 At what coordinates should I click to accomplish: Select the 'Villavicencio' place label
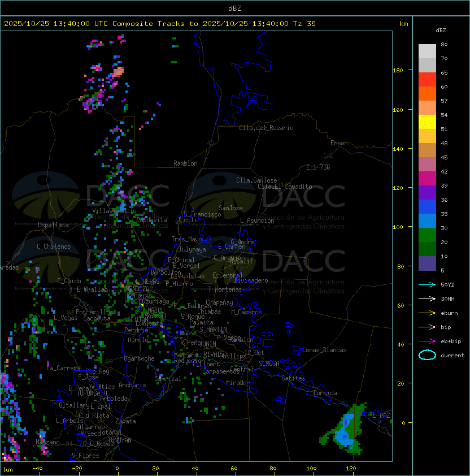pos(114,211)
